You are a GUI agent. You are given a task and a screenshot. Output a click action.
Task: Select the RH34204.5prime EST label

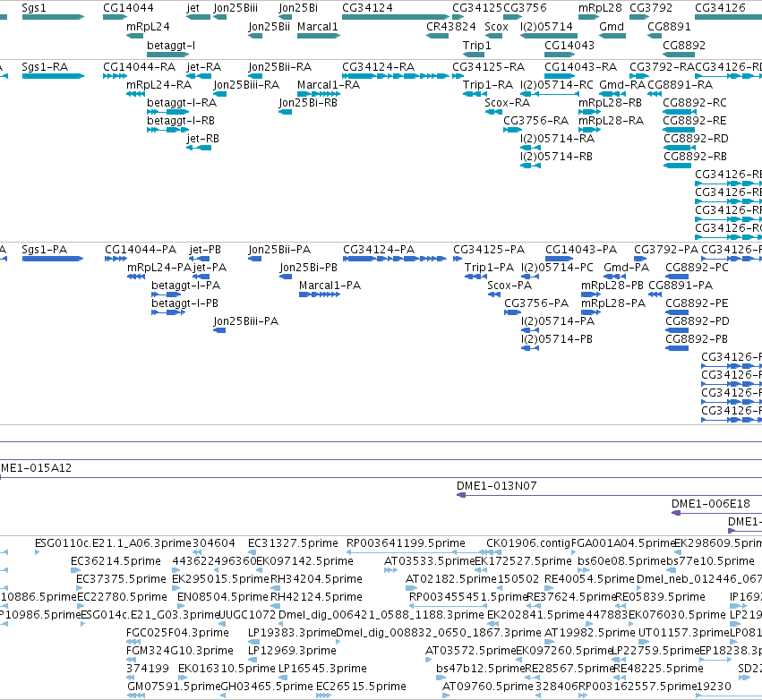316,579
